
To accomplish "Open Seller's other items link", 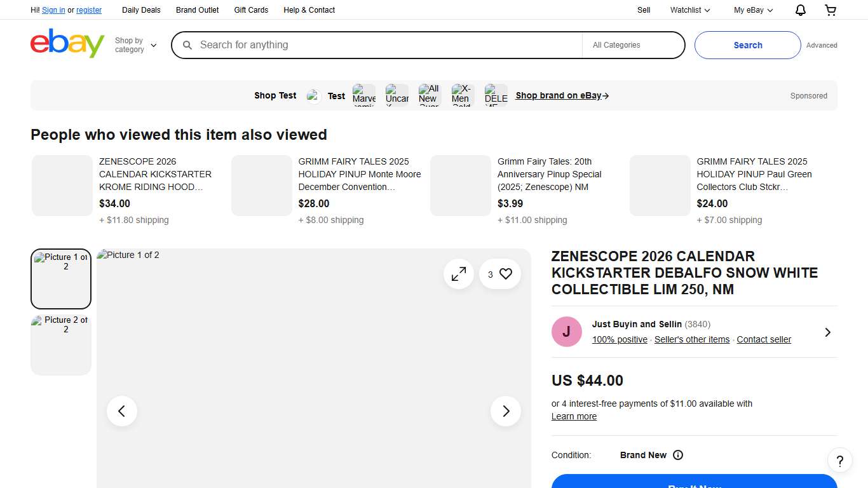I will coord(692,339).
